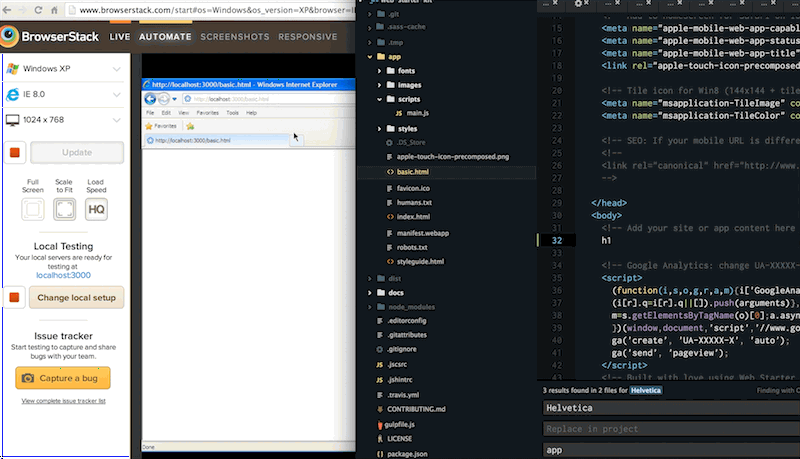Screen dimensions: 800x459
Task: Click IE back button in remote browser
Action: coord(150,99)
